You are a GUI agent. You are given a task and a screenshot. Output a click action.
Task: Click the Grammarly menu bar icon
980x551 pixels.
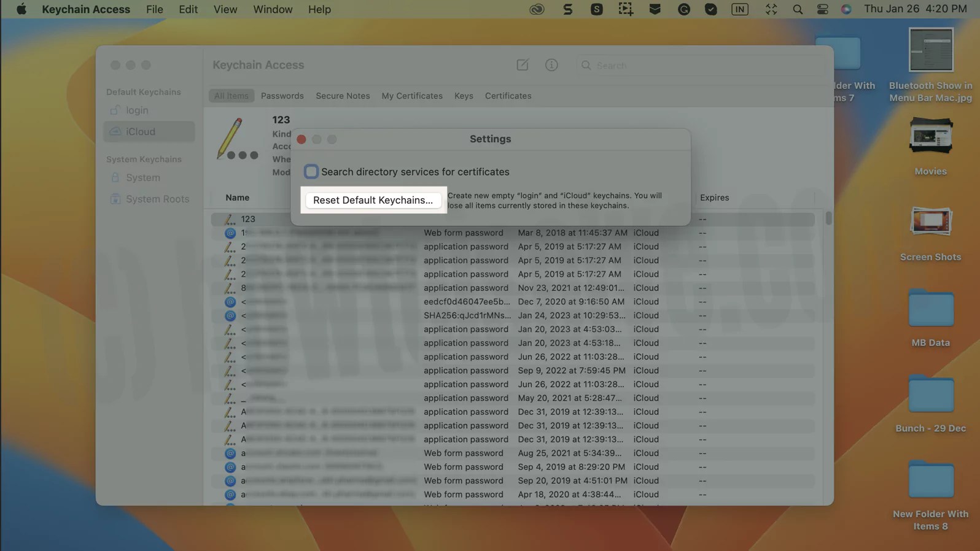(684, 9)
